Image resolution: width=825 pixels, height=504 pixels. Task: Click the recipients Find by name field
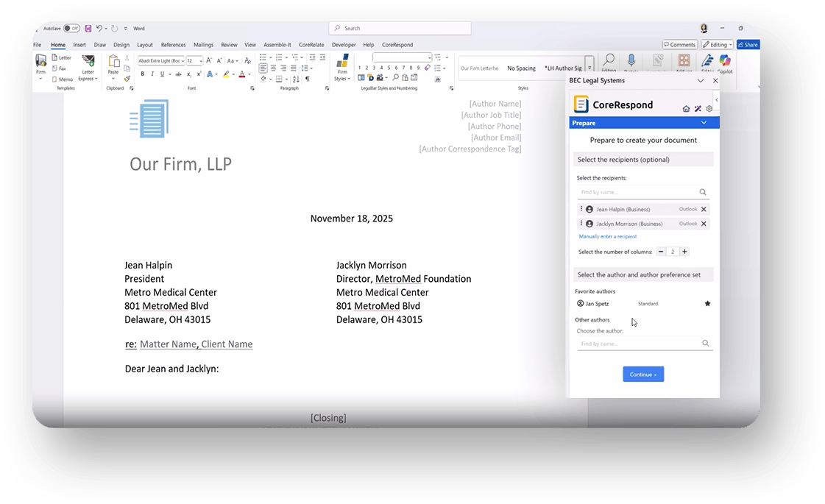[642, 192]
